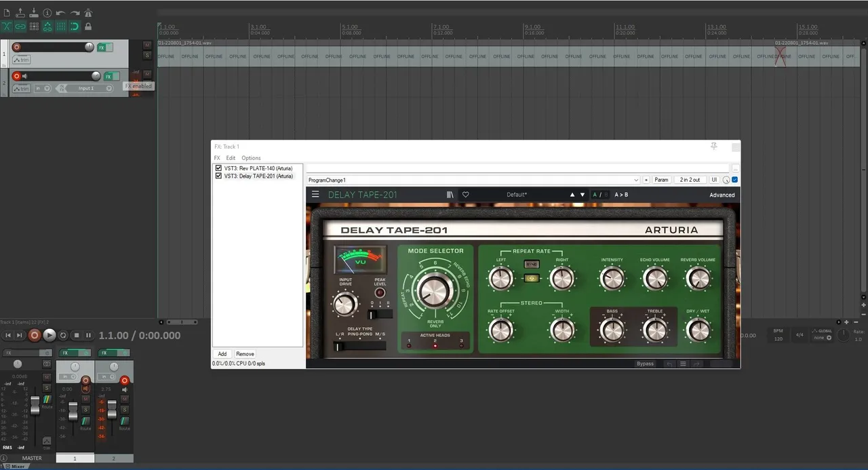Click the master volume fader in mixer
The image size is (868, 470).
click(x=35, y=406)
